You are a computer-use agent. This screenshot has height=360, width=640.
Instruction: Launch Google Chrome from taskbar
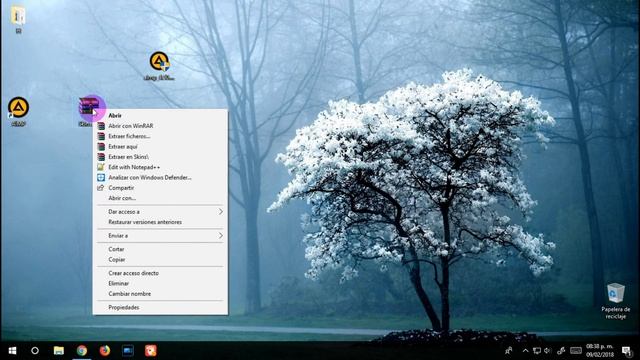coord(82,351)
